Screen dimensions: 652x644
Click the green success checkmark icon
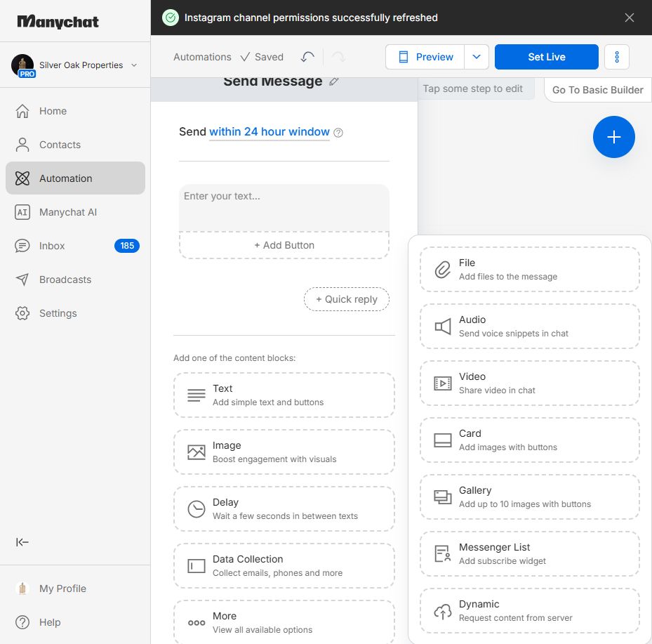(171, 18)
